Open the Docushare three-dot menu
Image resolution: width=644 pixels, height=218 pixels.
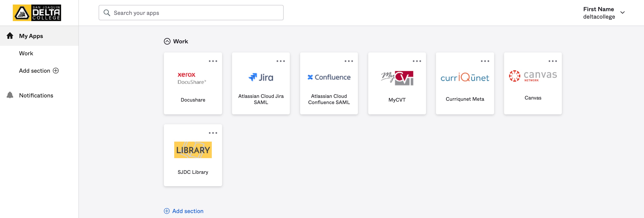[213, 61]
